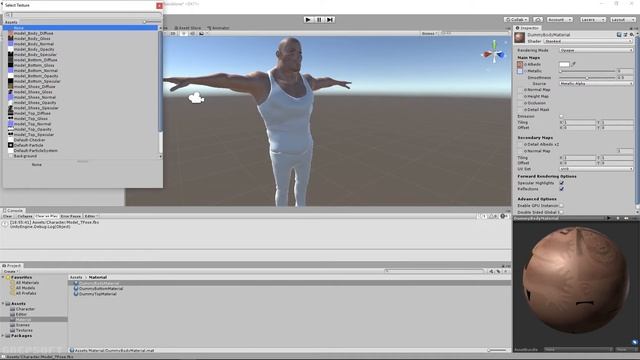Image resolution: width=640 pixels, height=360 pixels.
Task: Toggle Error Pause in Console
Action: click(71, 216)
